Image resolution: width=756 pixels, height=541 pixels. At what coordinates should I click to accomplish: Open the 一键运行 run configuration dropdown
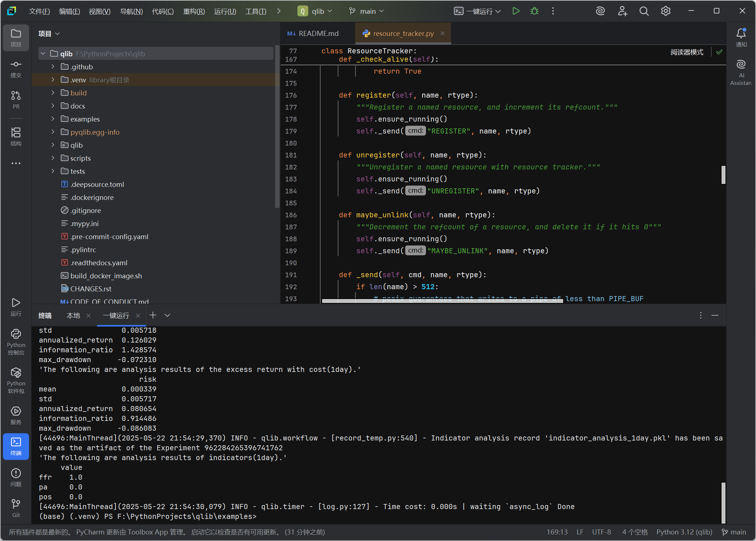478,11
